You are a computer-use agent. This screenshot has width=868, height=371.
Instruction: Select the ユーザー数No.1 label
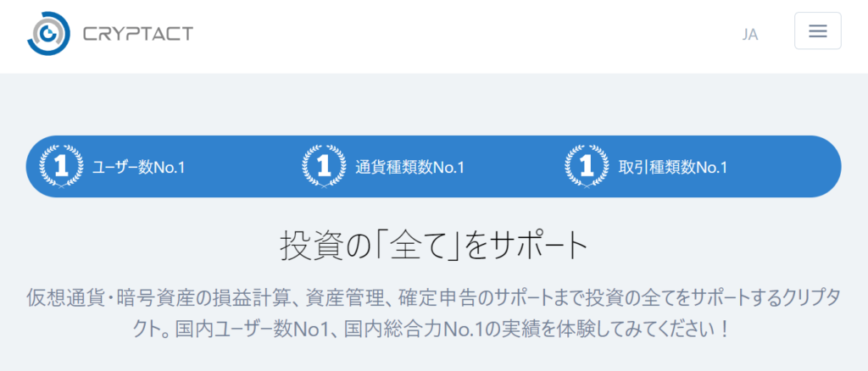click(138, 167)
